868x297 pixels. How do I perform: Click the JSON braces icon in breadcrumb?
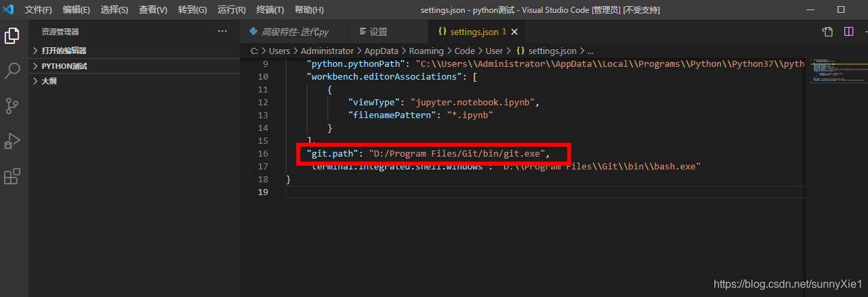[520, 51]
